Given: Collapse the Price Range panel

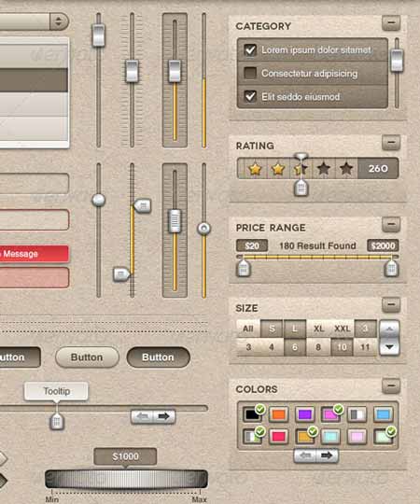Looking at the screenshot, I should 391,224.
